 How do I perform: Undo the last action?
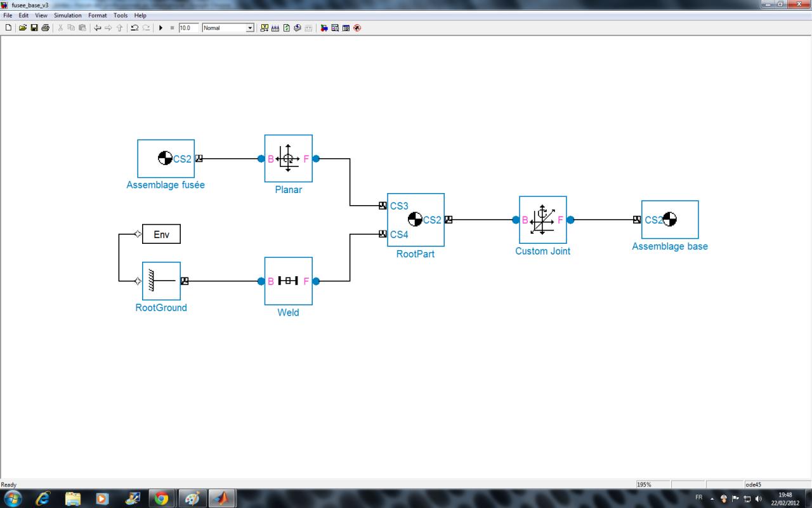click(134, 28)
